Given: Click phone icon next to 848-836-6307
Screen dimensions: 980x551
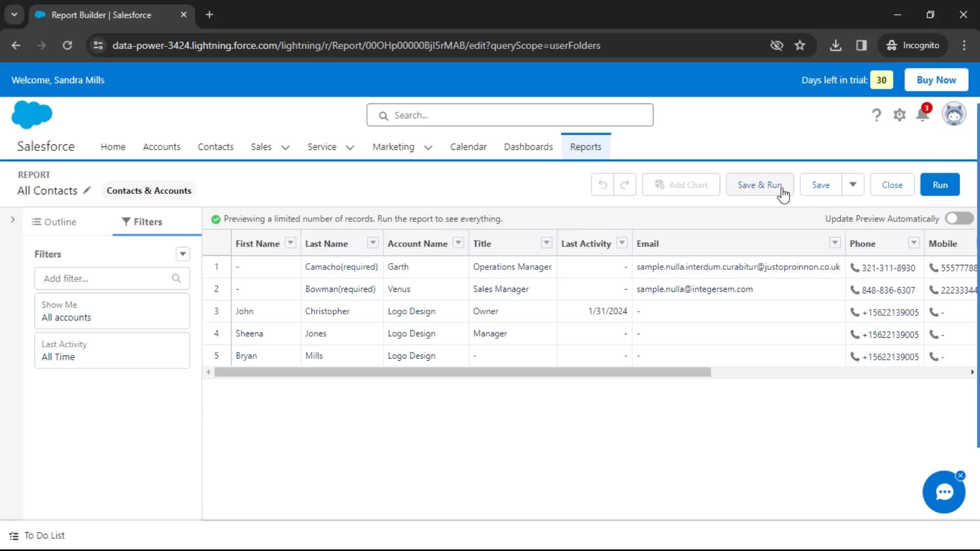Looking at the screenshot, I should (x=854, y=290).
